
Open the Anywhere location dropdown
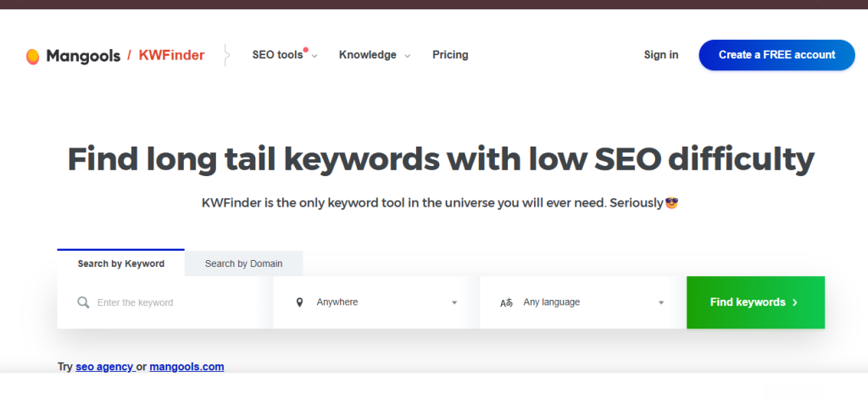coord(376,302)
